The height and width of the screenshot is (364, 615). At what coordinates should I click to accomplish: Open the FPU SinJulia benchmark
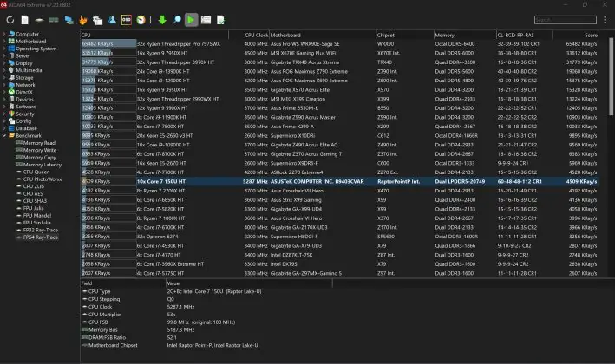click(x=37, y=223)
